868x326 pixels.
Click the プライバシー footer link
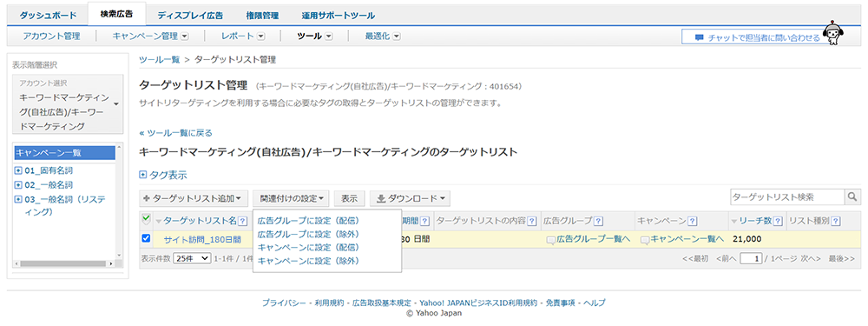pyautogui.click(x=284, y=303)
